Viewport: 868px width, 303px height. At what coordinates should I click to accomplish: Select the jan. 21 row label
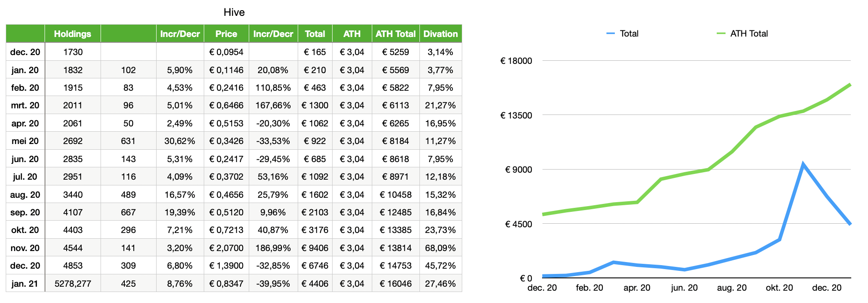[25, 284]
